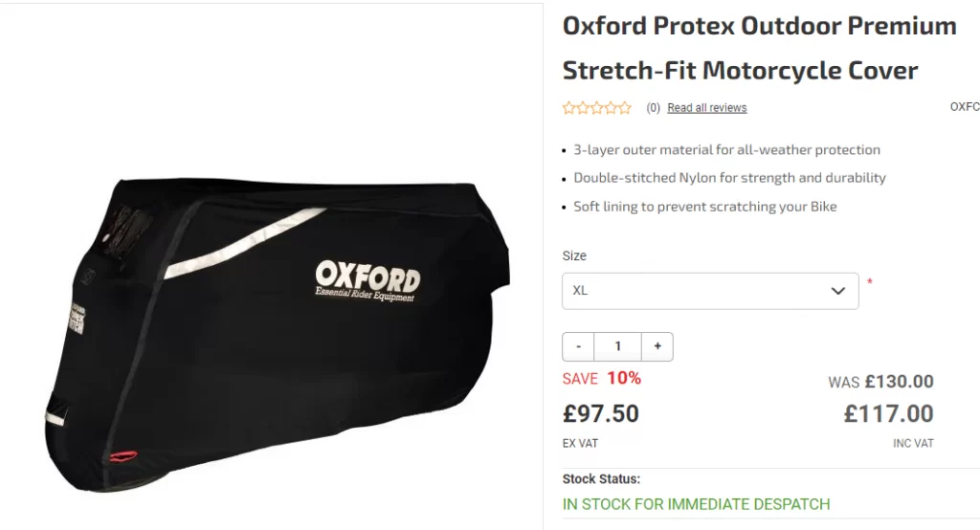
Task: Click the IN STOCK FOR IMMEDIATE DESPATCH text
Action: (x=696, y=503)
